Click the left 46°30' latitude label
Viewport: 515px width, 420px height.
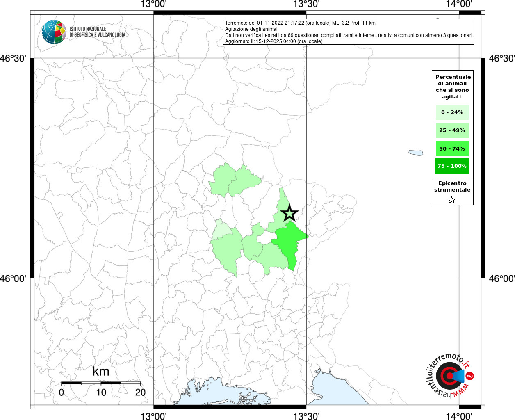[x=14, y=58]
